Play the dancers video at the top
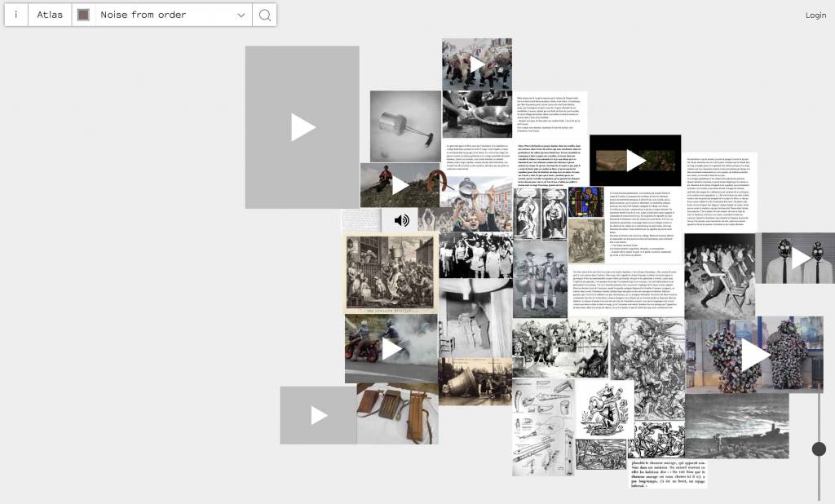Screen dimensions: 835x504 coord(476,64)
